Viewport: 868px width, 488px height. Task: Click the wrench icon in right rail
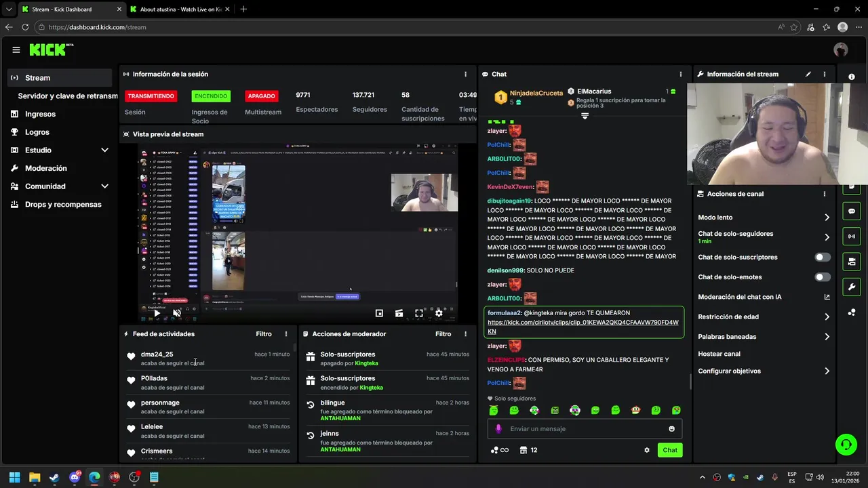pyautogui.click(x=852, y=287)
